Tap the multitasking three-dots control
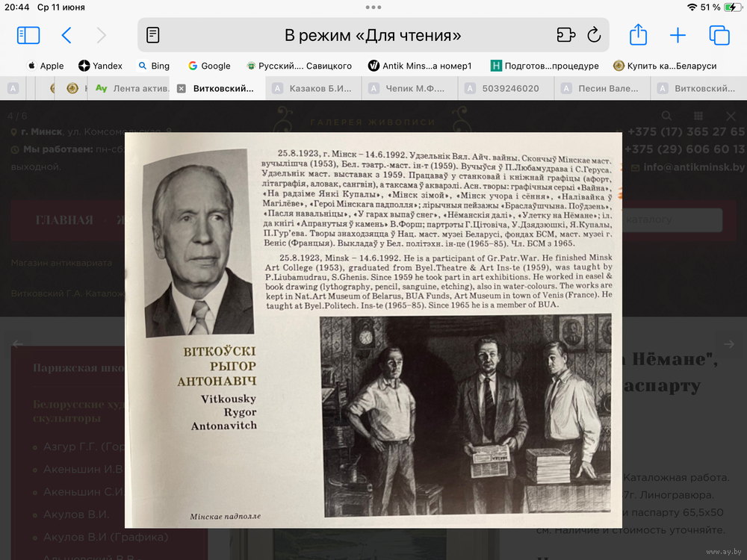The width and height of the screenshot is (747, 560). (x=373, y=7)
